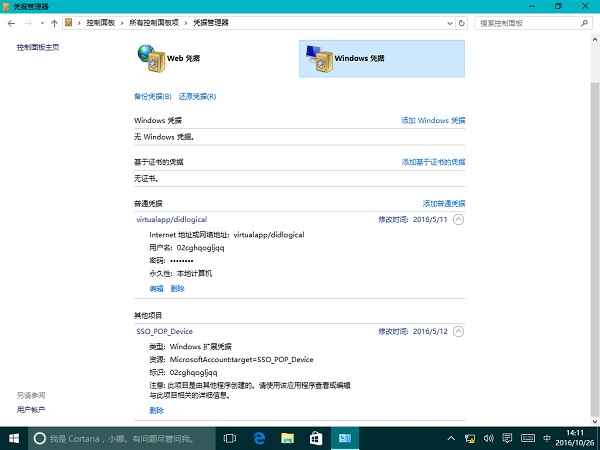This screenshot has height=450, width=600.
Task: Click the Cortana circle icon
Action: click(39, 439)
